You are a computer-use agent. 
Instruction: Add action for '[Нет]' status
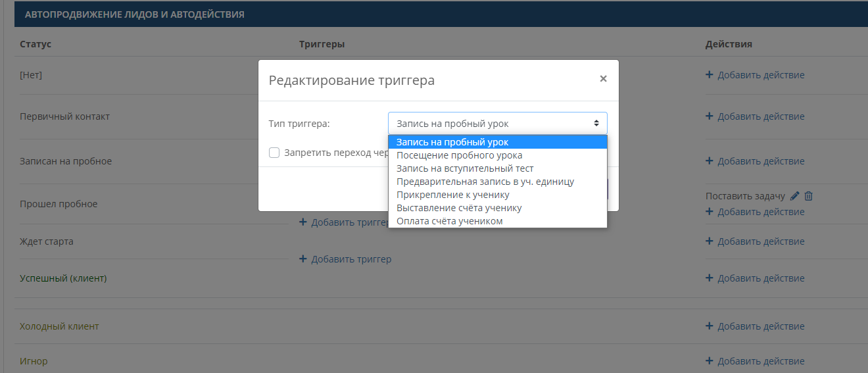pos(755,75)
